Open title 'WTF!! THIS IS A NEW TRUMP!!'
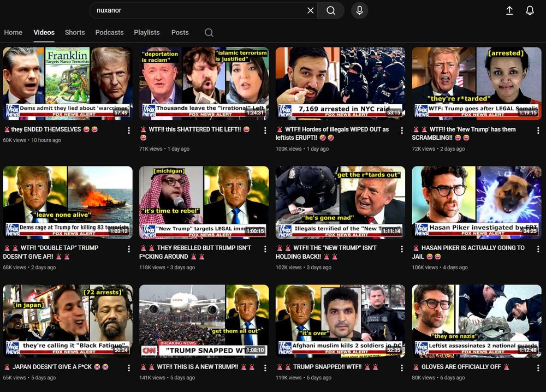This screenshot has height=392, width=546. click(x=198, y=366)
